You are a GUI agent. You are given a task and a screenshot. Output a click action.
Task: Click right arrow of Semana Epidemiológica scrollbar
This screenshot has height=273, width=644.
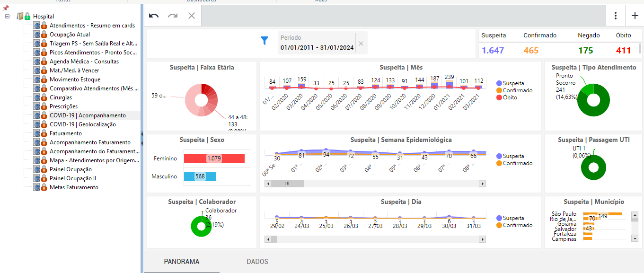pos(483,184)
